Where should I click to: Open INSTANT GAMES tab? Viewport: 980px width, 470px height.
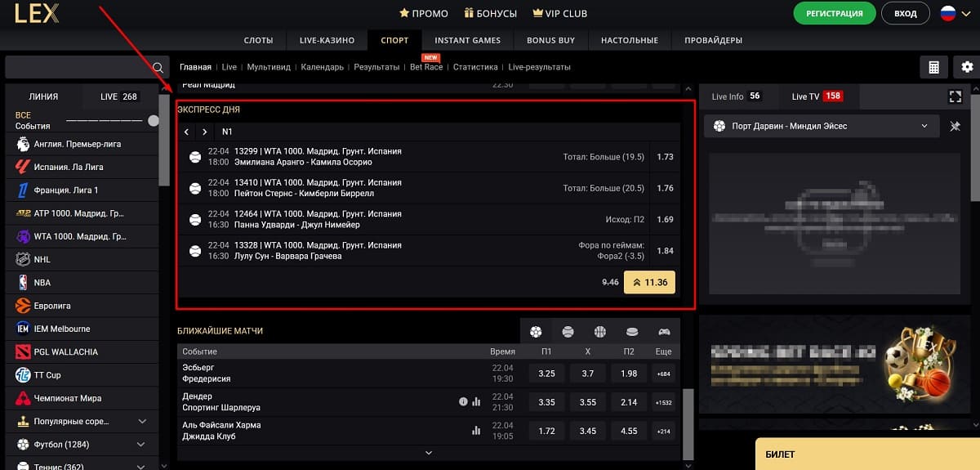[467, 40]
